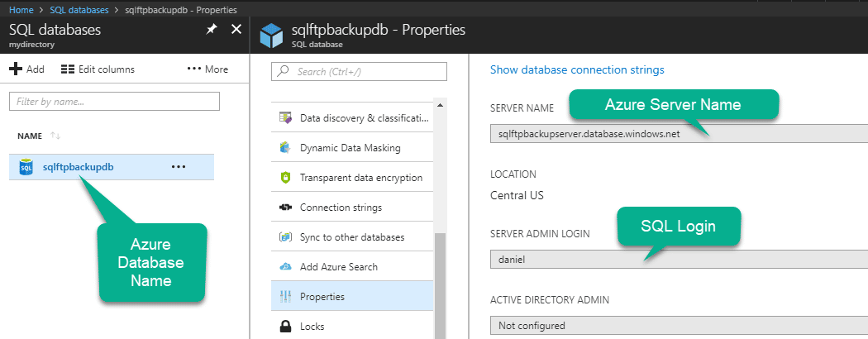
Task: Click the columns icon beside Edit columns
Action: (68, 69)
